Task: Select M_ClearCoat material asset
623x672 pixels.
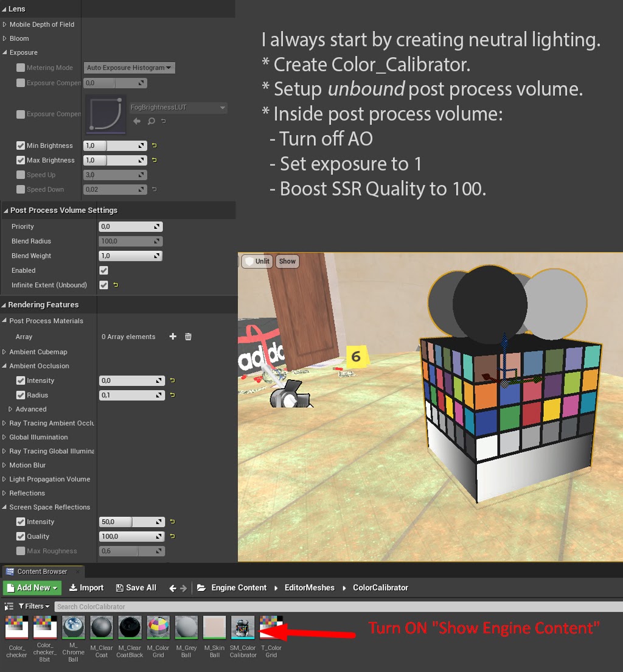Action: [x=102, y=627]
